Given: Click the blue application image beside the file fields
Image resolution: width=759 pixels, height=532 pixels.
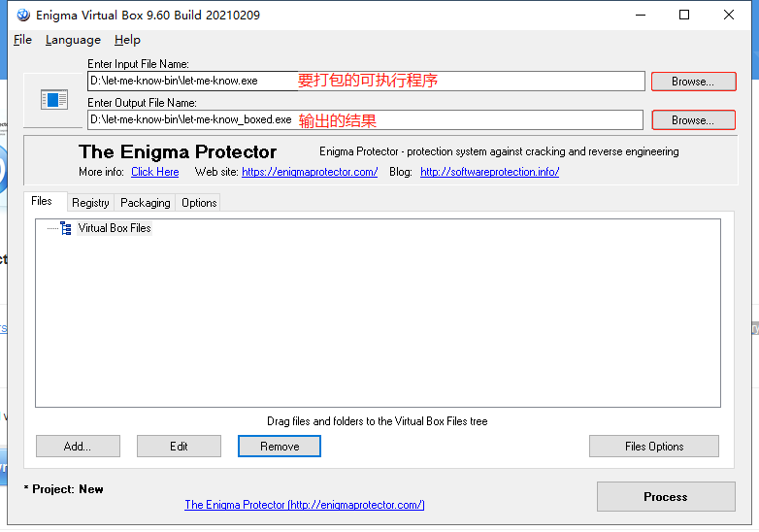Looking at the screenshot, I should pyautogui.click(x=53, y=100).
